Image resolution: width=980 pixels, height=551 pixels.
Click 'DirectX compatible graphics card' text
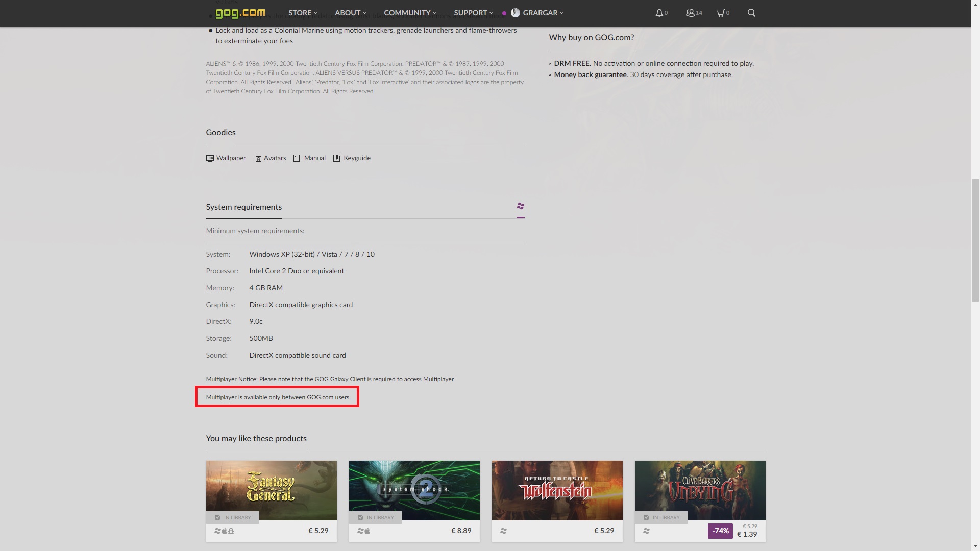click(301, 305)
